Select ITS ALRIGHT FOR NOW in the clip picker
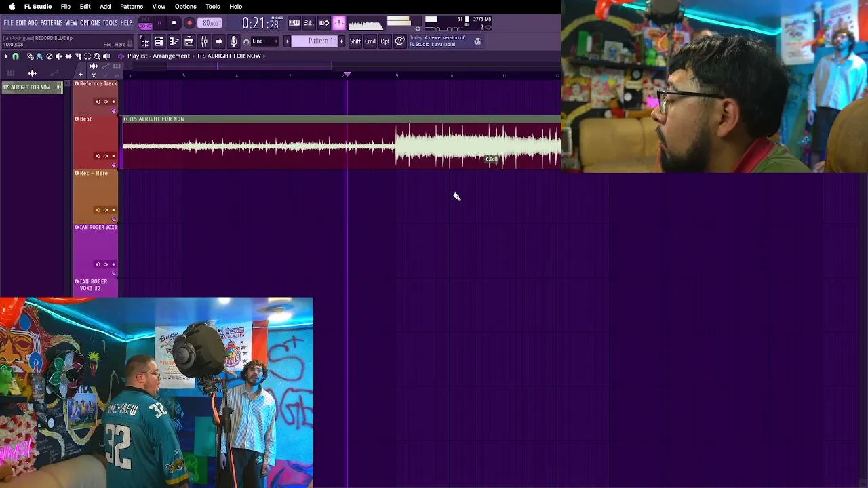The width and height of the screenshot is (868, 488). coord(32,87)
